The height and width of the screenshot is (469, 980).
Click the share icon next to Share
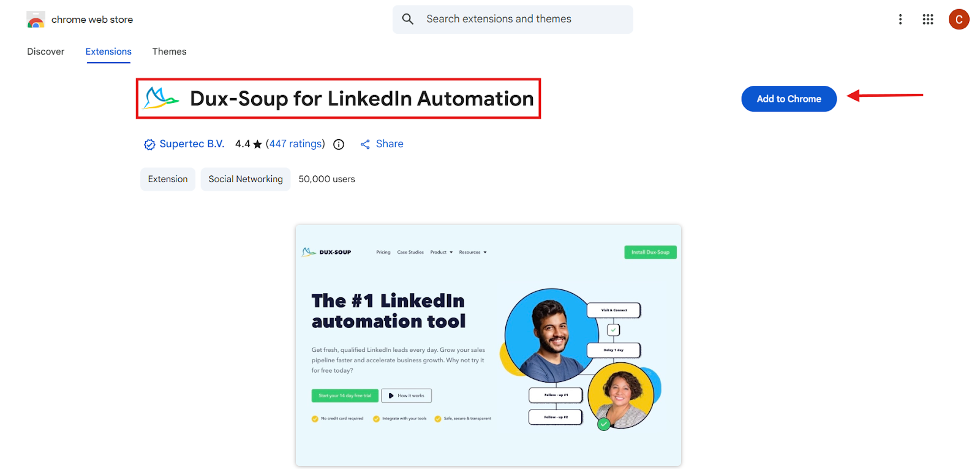365,144
